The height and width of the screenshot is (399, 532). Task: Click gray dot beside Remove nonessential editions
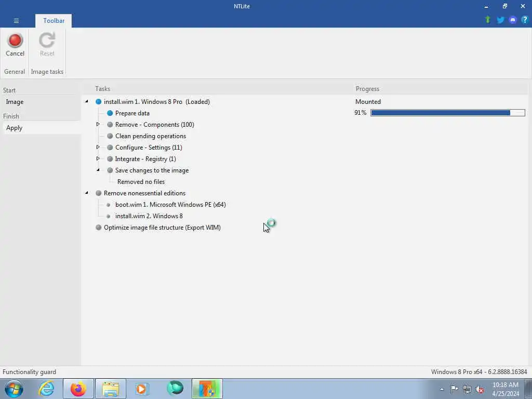[x=98, y=193]
